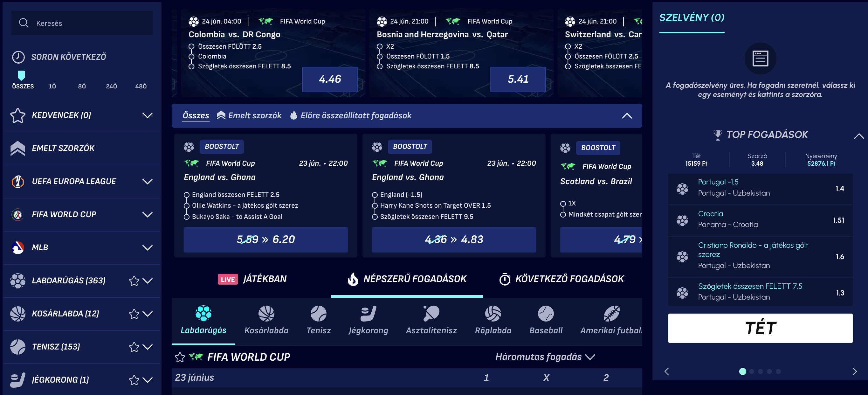The height and width of the screenshot is (395, 868).
Task: Switch to Előre összeállított fogadások tab
Action: tap(350, 115)
